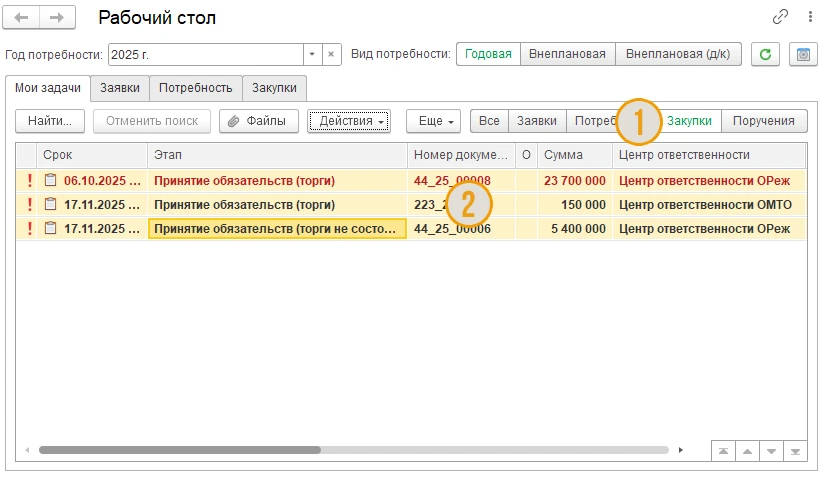Select Годовая need type
Image resolution: width=825 pixels, height=478 pixels.
point(488,54)
